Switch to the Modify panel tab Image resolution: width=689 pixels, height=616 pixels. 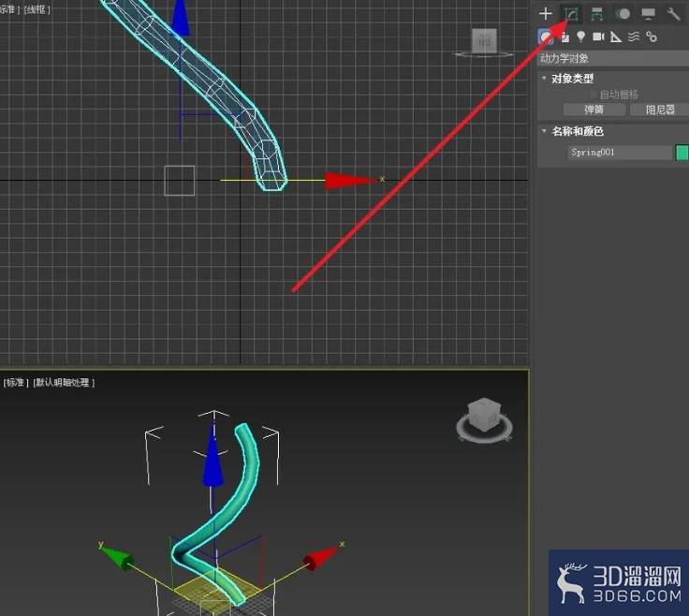point(571,14)
